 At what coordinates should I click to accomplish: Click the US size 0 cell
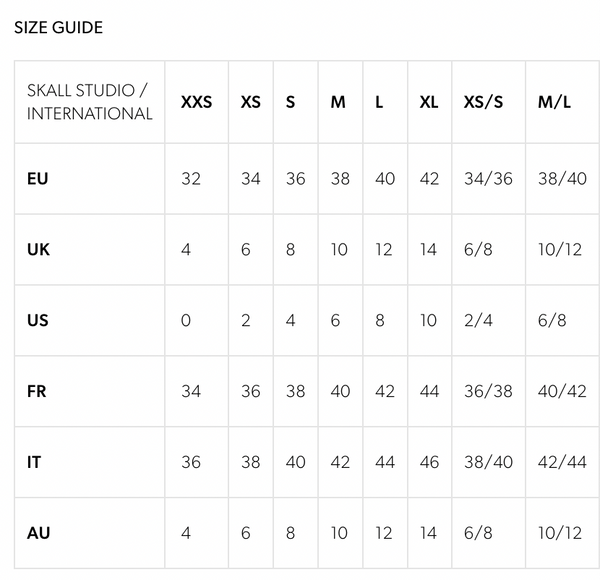coord(186,320)
